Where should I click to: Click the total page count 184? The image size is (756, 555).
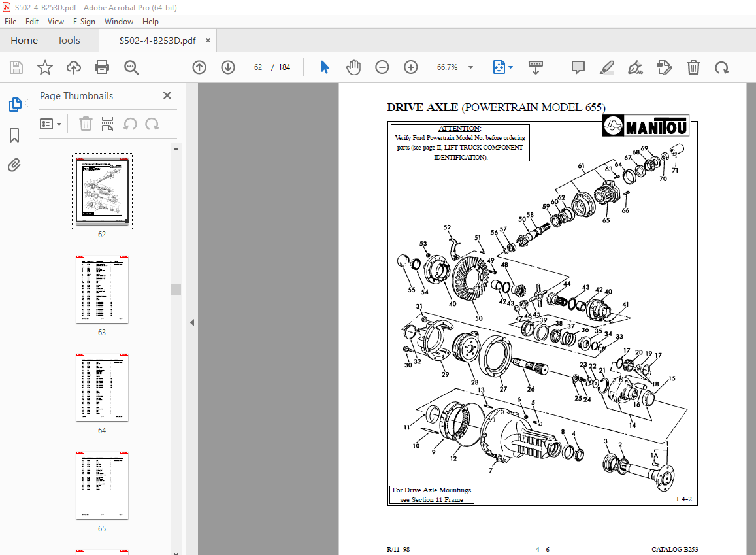pos(284,67)
